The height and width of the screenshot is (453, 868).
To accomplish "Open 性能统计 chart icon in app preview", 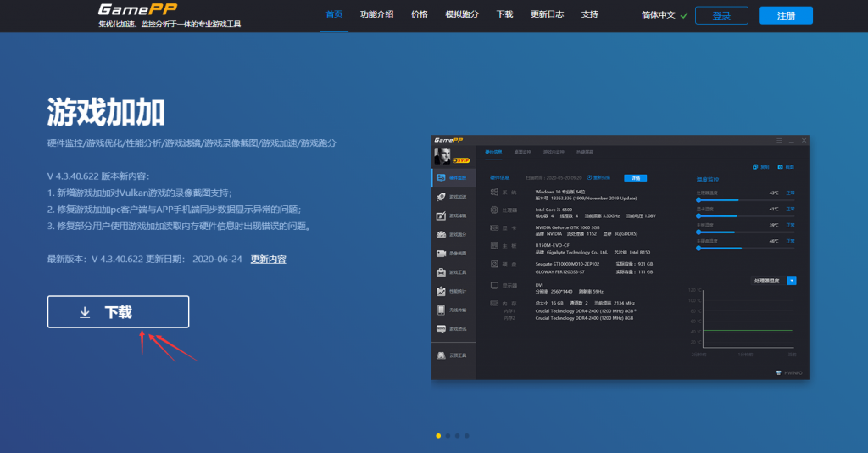I will 441,291.
